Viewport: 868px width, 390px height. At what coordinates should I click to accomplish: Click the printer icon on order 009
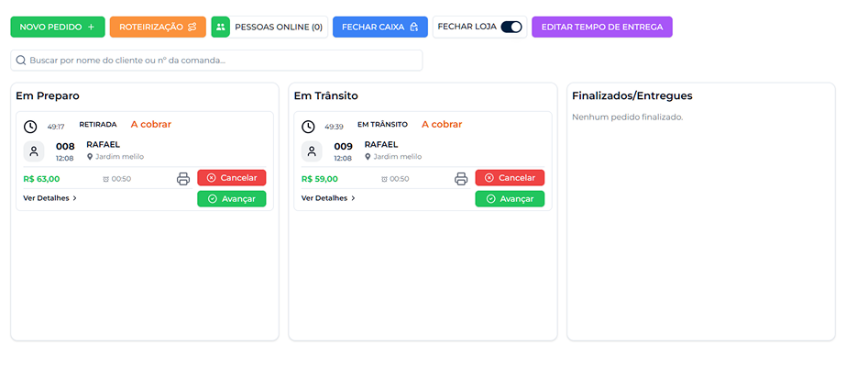(461, 179)
